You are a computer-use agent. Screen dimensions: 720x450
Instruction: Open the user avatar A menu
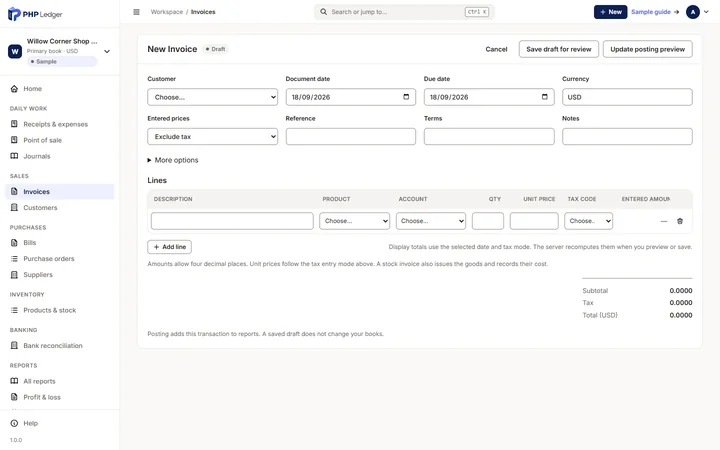pos(692,12)
